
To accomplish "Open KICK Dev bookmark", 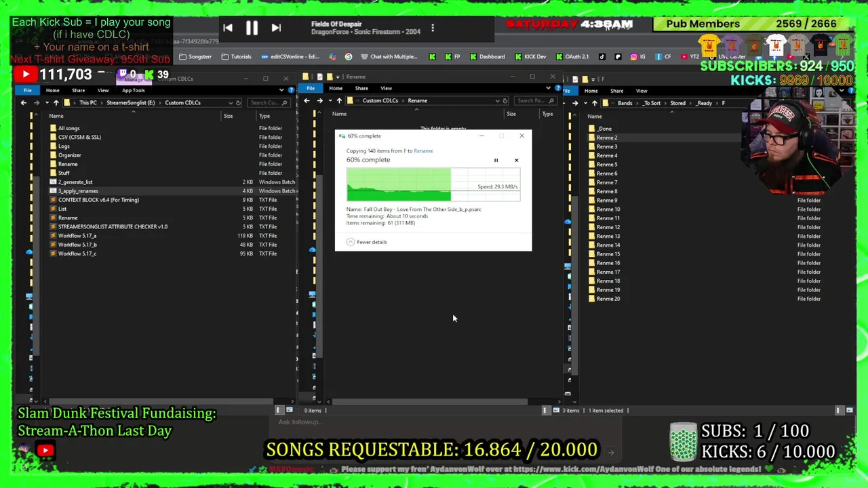I will click(530, 57).
